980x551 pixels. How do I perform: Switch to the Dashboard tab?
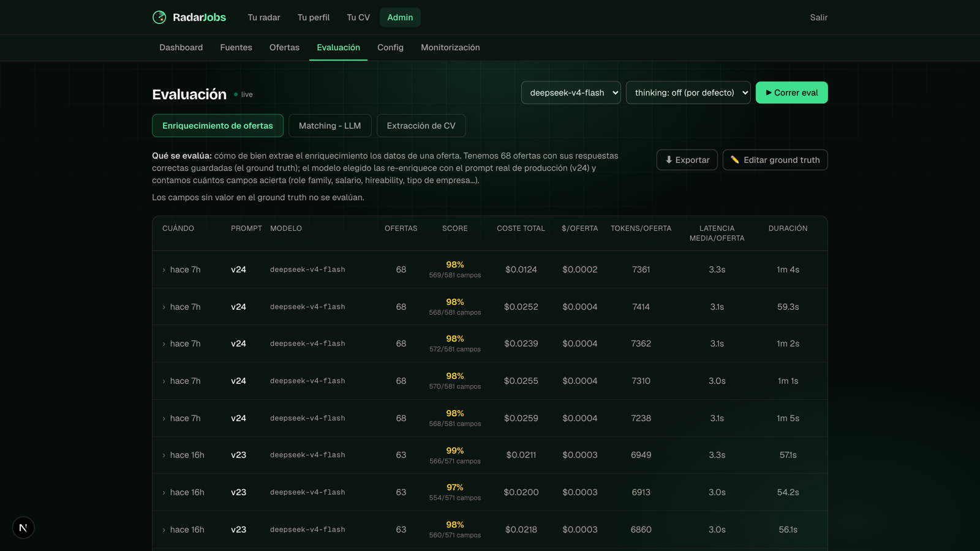click(x=181, y=48)
